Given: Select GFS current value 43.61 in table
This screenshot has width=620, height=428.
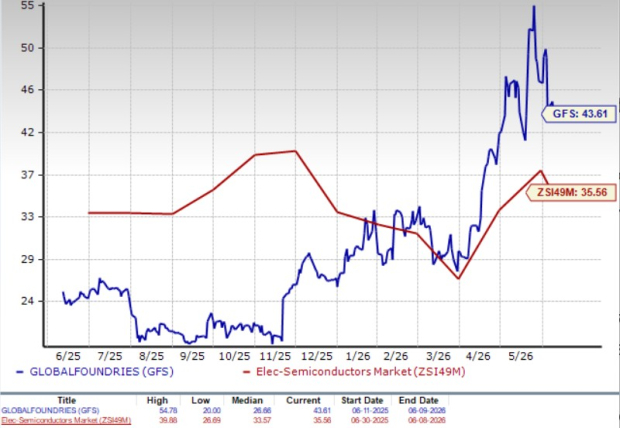Looking at the screenshot, I should tap(323, 411).
